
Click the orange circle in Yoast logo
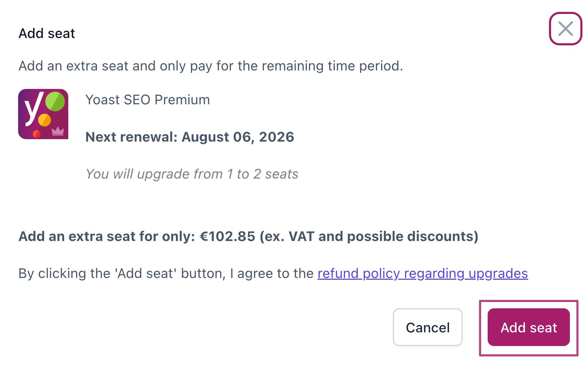coord(45,120)
